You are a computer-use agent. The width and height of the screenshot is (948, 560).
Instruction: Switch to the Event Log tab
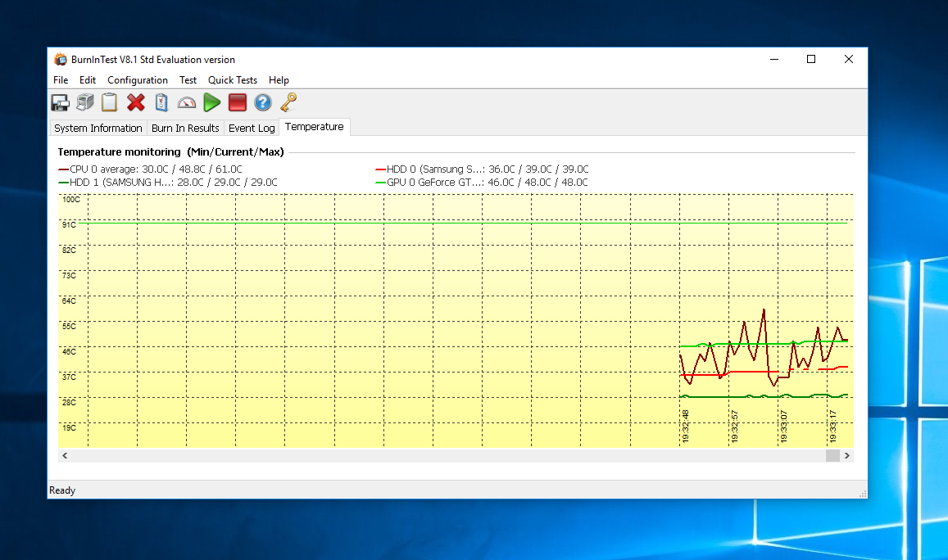(x=252, y=128)
